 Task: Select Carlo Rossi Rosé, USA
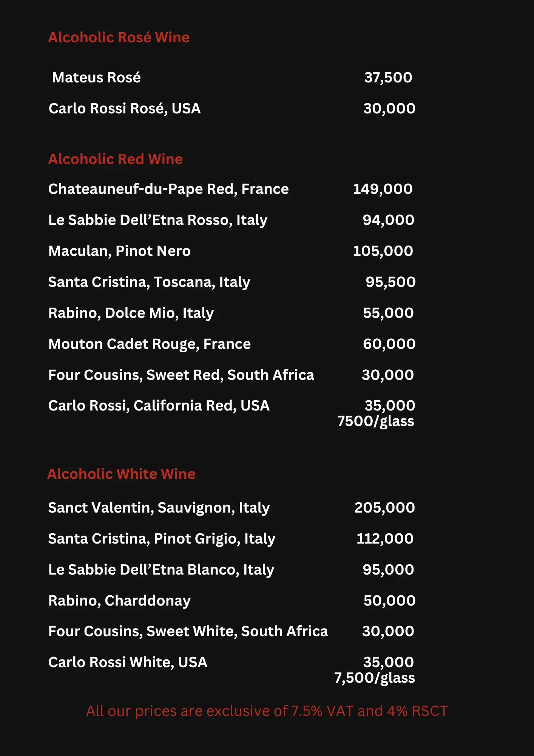click(x=125, y=109)
